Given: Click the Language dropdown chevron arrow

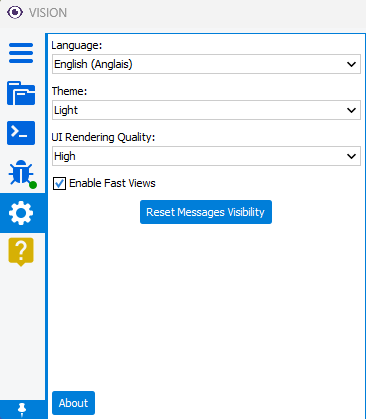Looking at the screenshot, I should [351, 64].
